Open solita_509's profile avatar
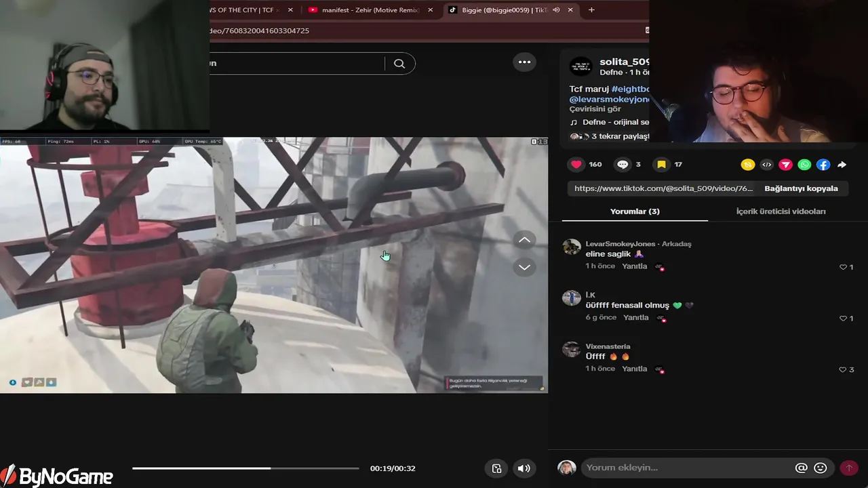Image resolution: width=868 pixels, height=488 pixels. pos(580,66)
